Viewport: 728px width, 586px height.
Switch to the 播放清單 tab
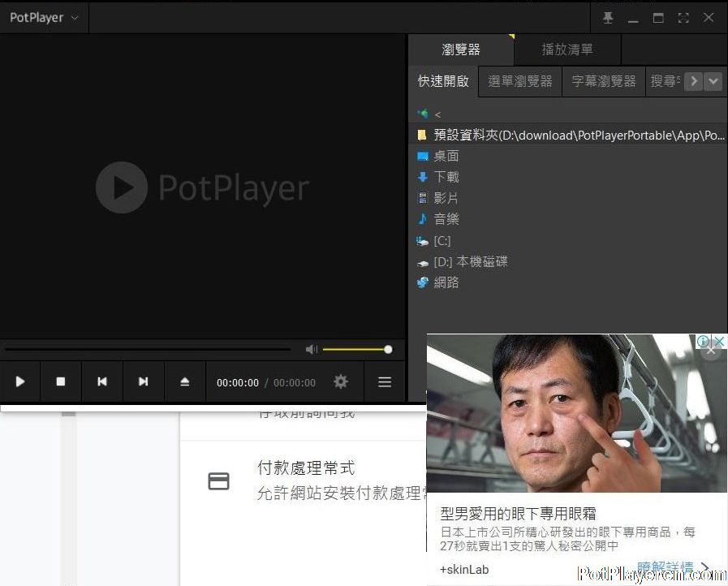(567, 50)
